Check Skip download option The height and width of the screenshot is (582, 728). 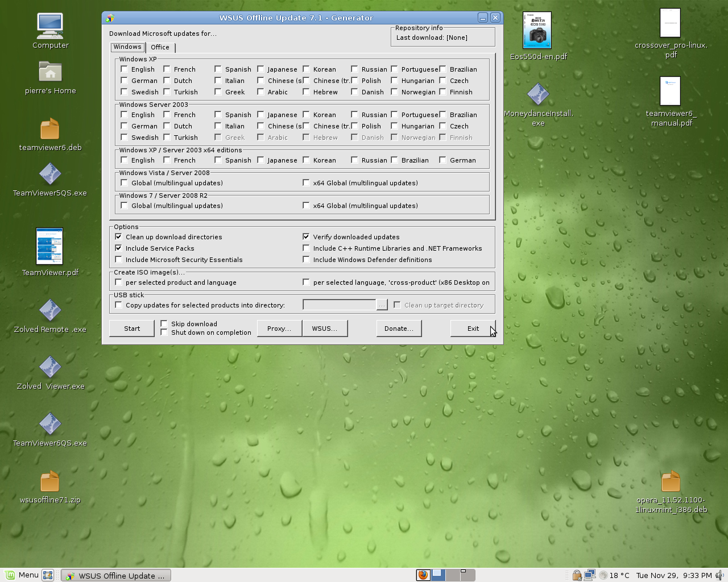(164, 323)
